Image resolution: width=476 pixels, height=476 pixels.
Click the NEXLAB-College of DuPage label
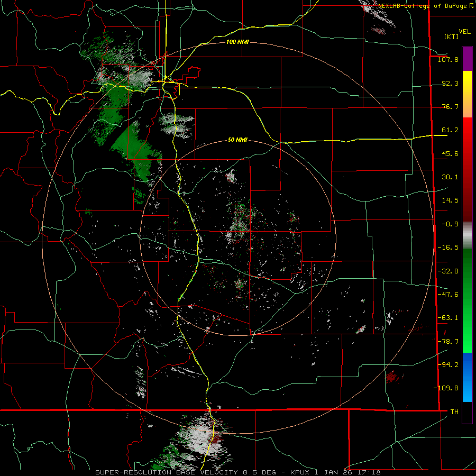coord(426,6)
